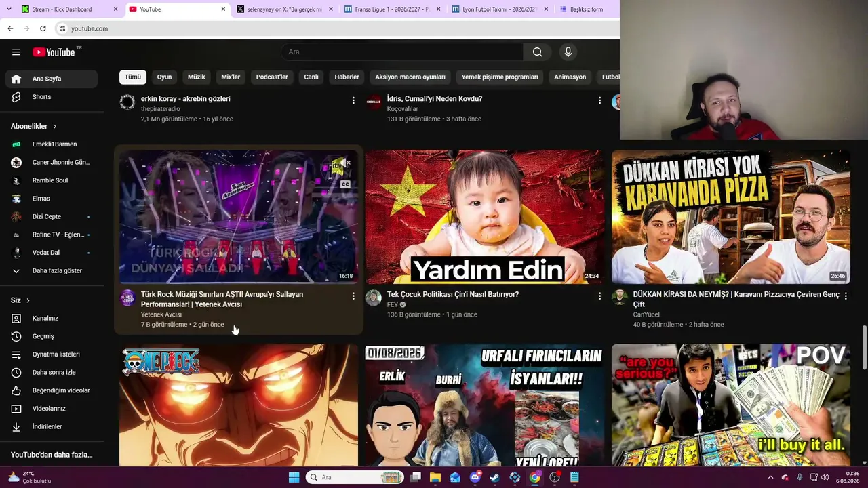Open Chrome tab search dropdown
This screenshot has width=868, height=488.
point(9,9)
